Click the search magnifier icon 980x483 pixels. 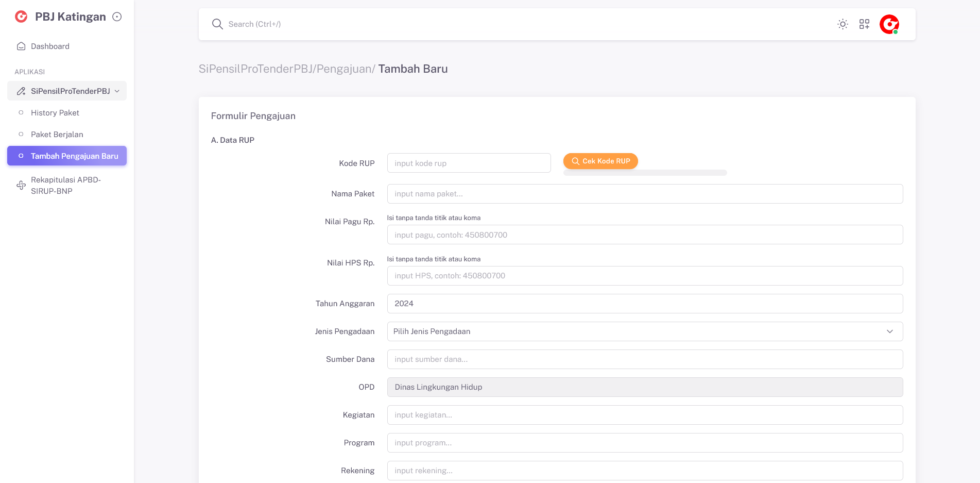(x=217, y=24)
